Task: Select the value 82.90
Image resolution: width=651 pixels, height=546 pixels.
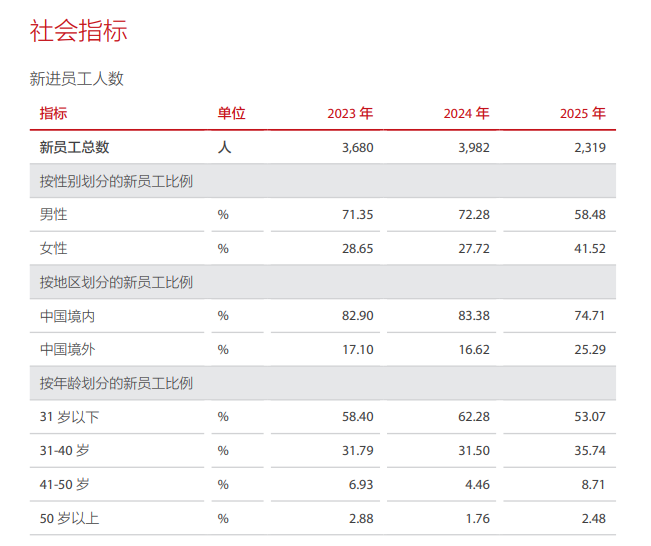Action: point(357,316)
